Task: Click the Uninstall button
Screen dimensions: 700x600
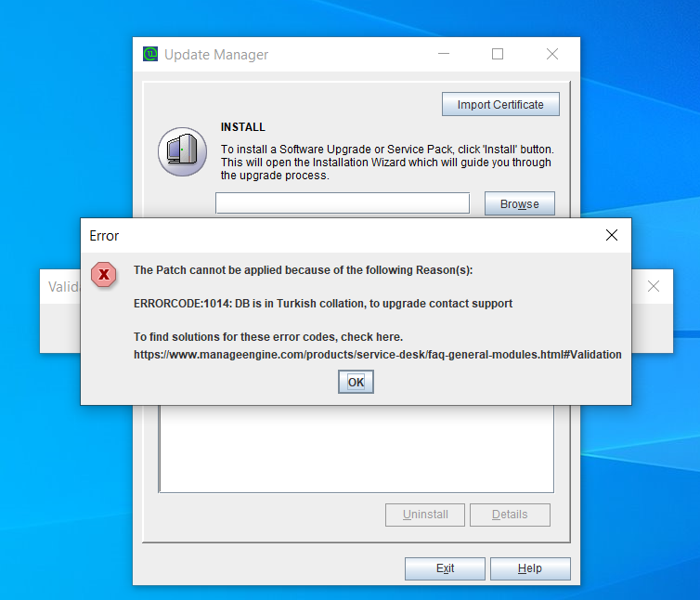Action: (425, 515)
